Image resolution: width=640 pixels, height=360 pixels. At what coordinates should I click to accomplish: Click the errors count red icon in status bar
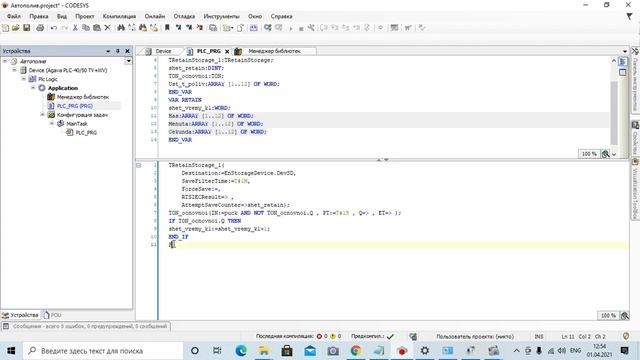319,336
